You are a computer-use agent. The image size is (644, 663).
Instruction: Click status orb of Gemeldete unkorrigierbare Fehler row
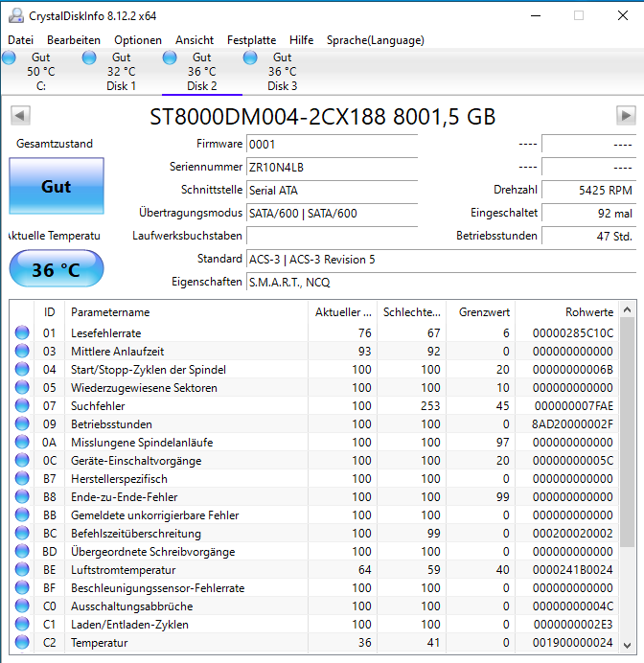pyautogui.click(x=22, y=514)
